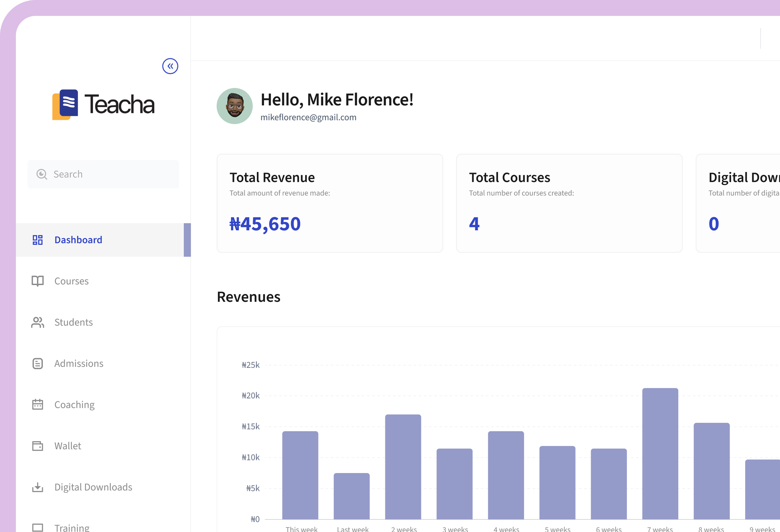This screenshot has width=780, height=532.
Task: Navigate to Admissions
Action: tap(79, 364)
